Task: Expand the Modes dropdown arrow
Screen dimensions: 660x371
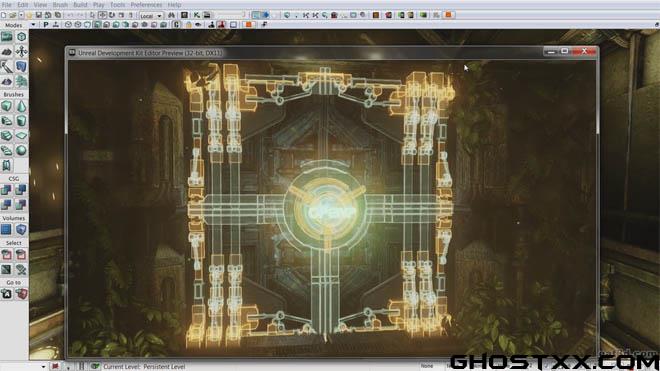Action: [33, 25]
